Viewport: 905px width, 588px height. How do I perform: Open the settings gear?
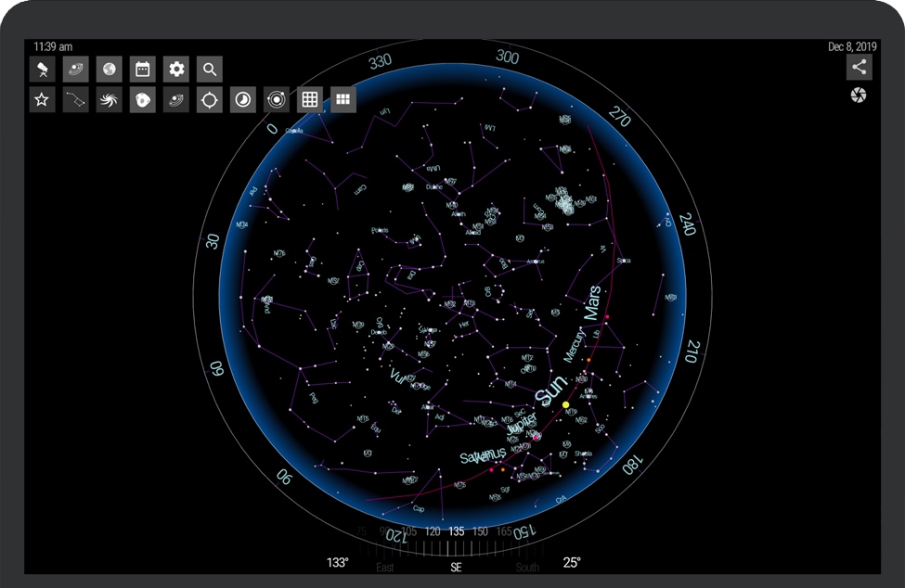(x=176, y=69)
